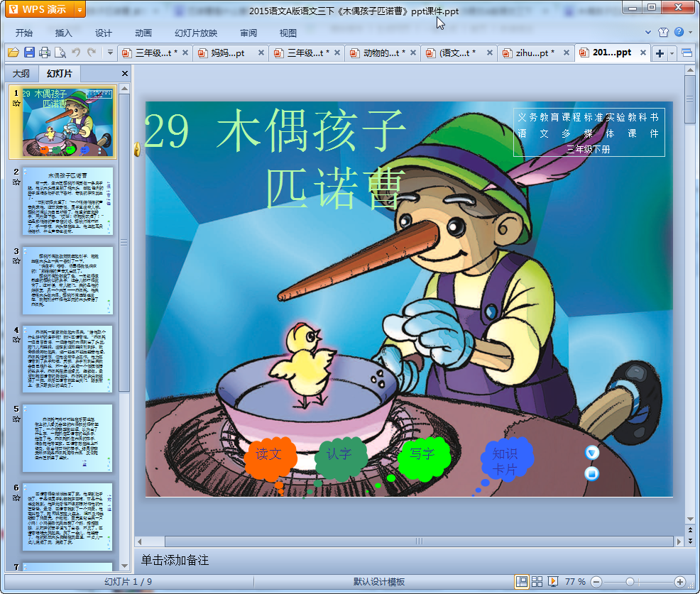The width and height of the screenshot is (700, 594).
Task: Open the 设计 ribbon tab
Action: click(103, 33)
